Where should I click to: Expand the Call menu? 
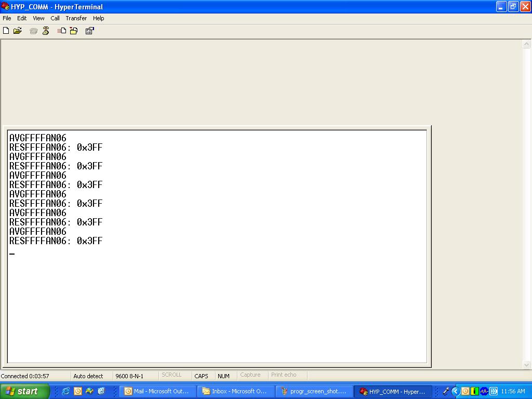pos(55,18)
